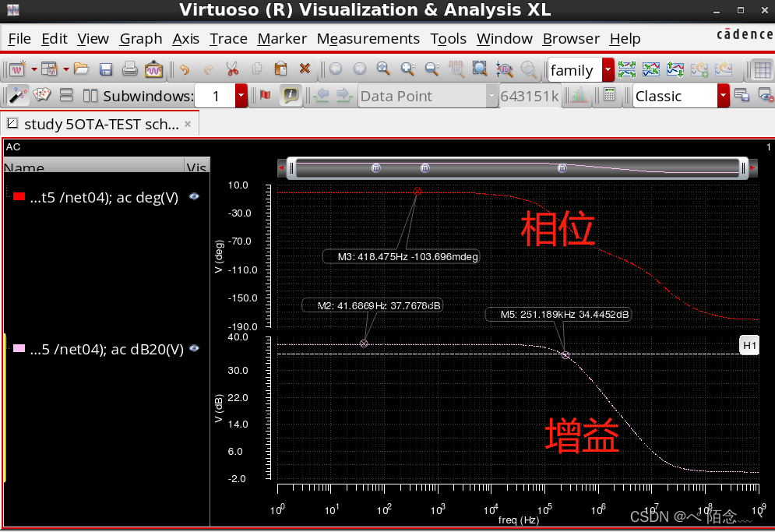The width and height of the screenshot is (775, 532).
Task: Open the Measurements menu
Action: coord(368,39)
